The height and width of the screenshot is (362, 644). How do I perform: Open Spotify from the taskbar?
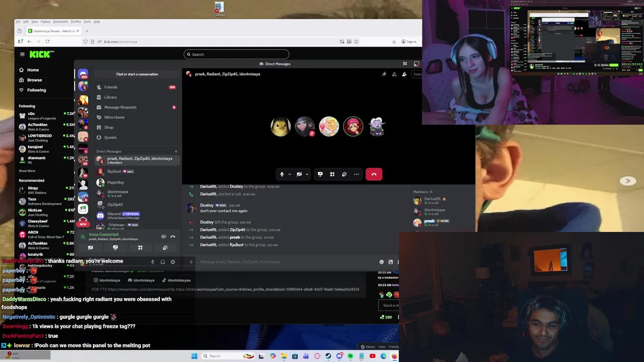tap(350, 356)
